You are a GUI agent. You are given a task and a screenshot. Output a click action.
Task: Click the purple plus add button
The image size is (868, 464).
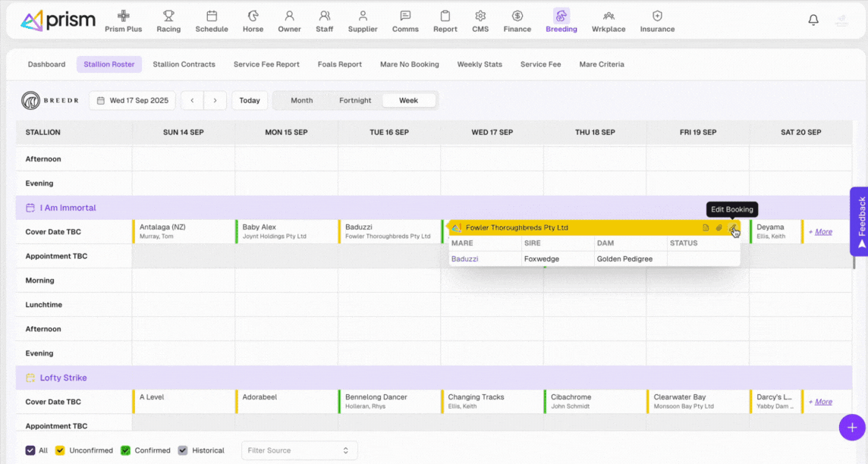click(x=852, y=428)
